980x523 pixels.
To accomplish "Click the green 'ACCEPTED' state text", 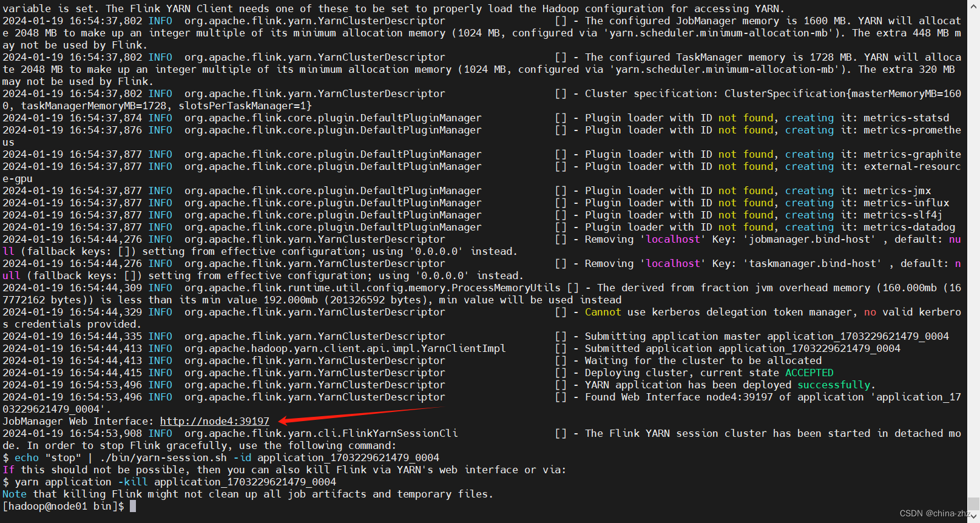I will click(x=809, y=373).
